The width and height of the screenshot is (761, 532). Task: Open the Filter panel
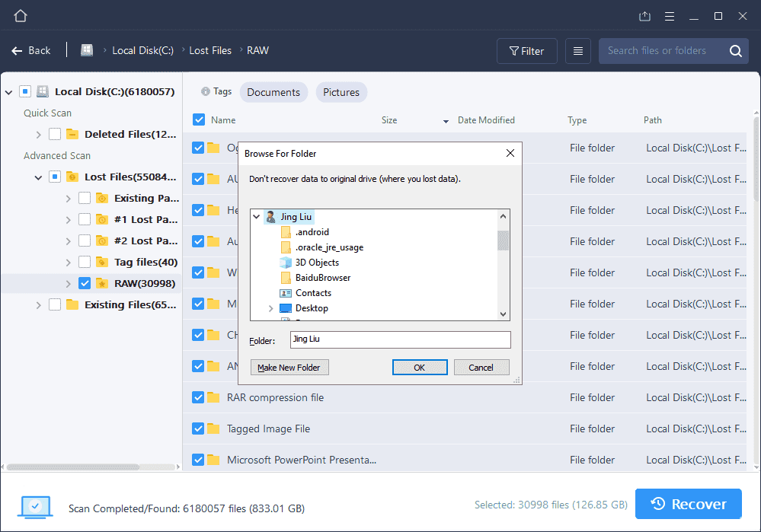(x=526, y=50)
